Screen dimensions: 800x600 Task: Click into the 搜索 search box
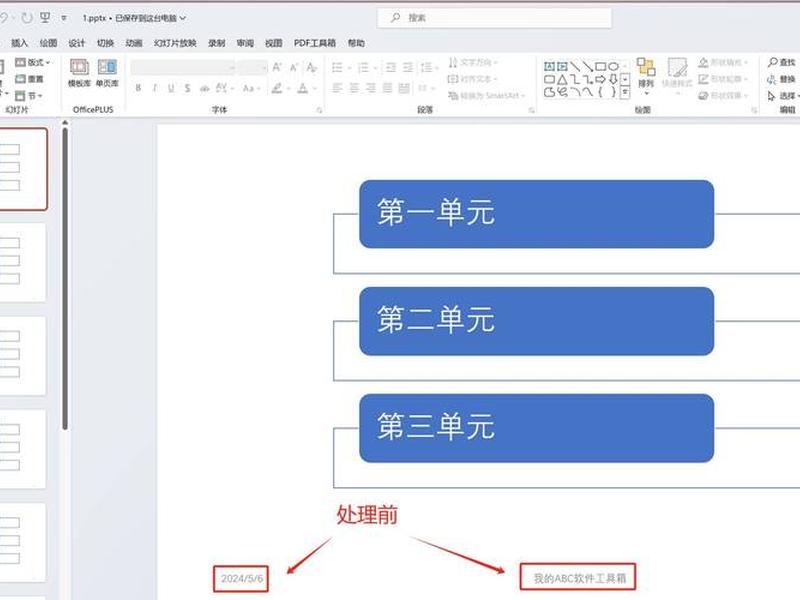[494, 18]
